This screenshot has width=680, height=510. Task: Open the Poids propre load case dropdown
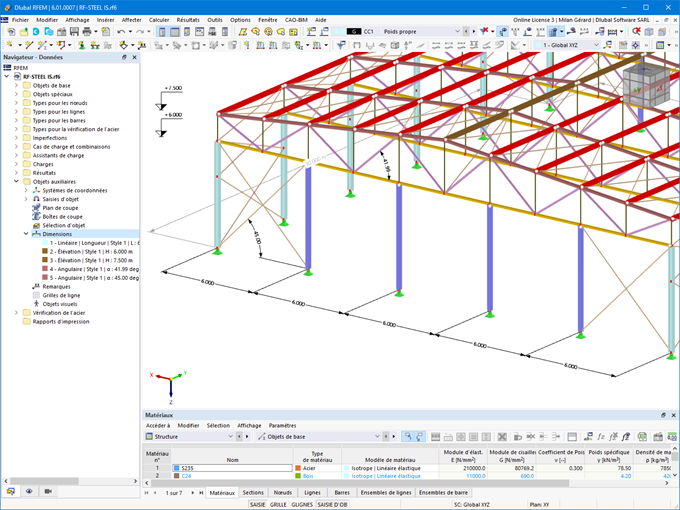click(x=457, y=31)
